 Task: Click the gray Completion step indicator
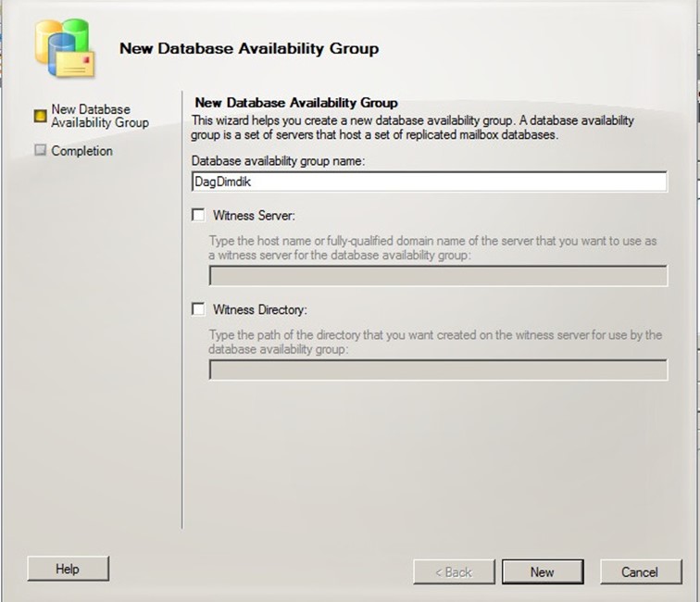(x=40, y=150)
